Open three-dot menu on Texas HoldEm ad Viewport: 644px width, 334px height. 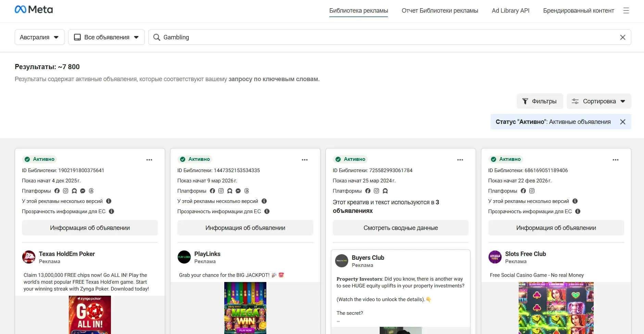(x=149, y=160)
